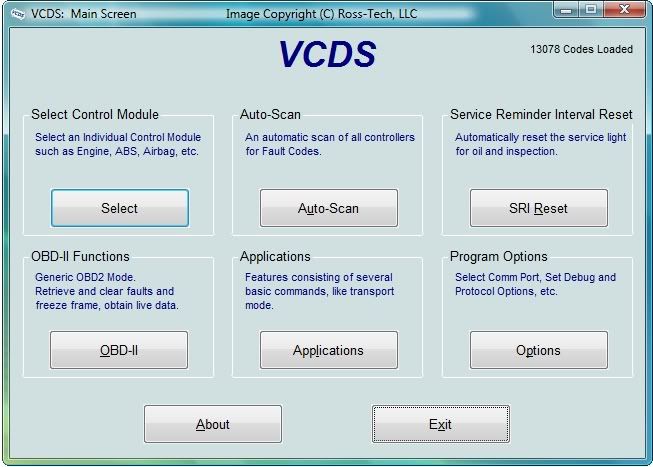This screenshot has width=653, height=467.
Task: Close the VCDS window
Action: pyautogui.click(x=624, y=9)
